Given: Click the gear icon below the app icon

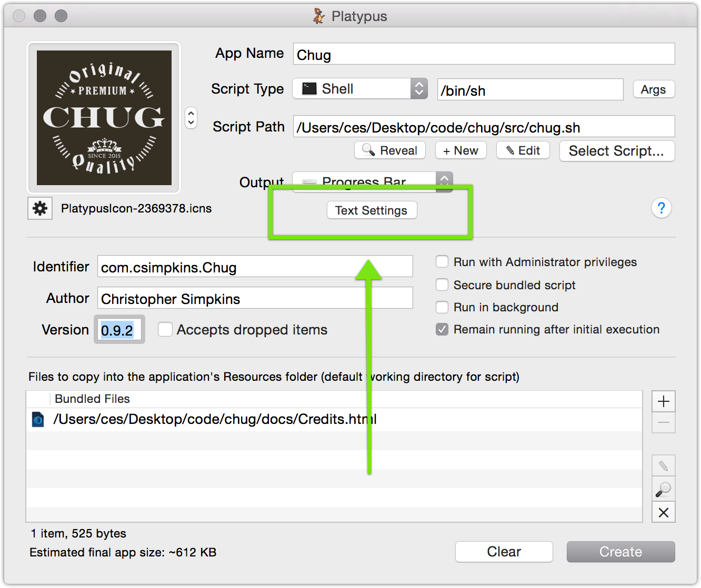Looking at the screenshot, I should [40, 208].
